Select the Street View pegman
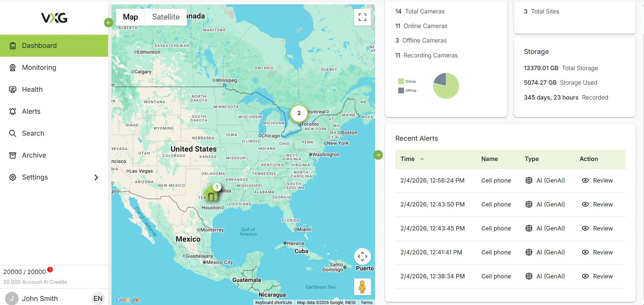This screenshot has width=644, height=305. (x=363, y=287)
